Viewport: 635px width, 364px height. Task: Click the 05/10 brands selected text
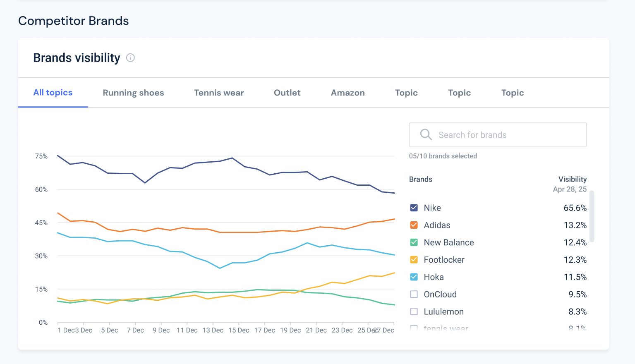pos(443,156)
